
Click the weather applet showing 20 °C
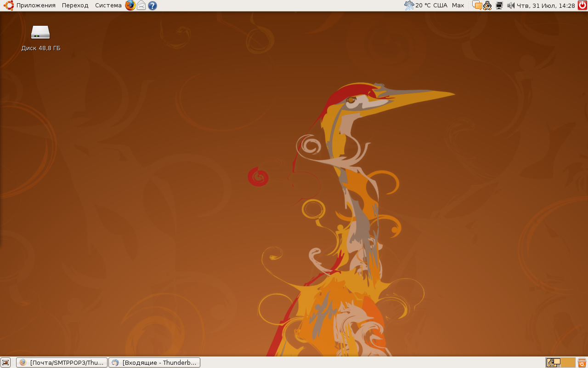click(x=425, y=6)
